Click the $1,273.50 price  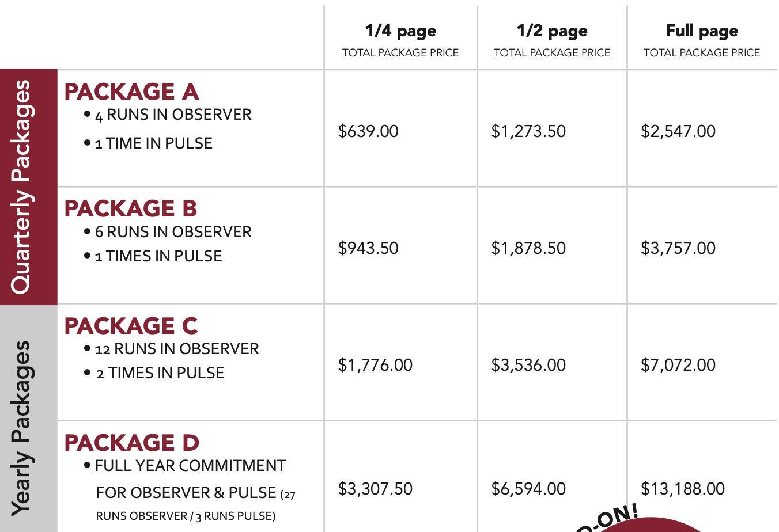[x=528, y=131]
